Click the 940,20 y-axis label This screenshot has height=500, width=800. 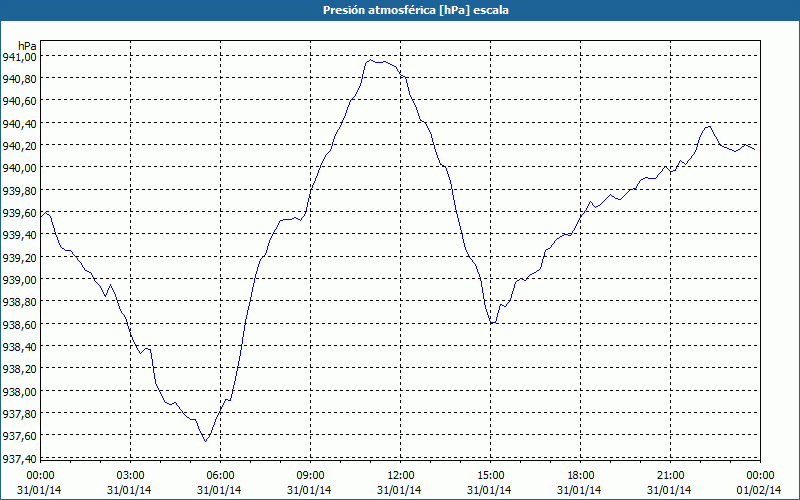[x=19, y=145]
